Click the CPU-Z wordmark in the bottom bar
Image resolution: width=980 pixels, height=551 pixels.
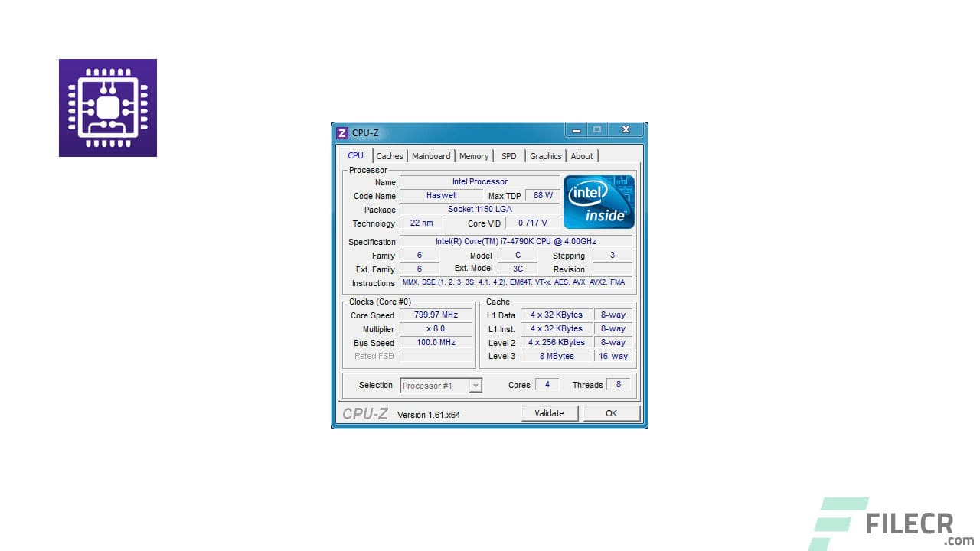tap(365, 412)
